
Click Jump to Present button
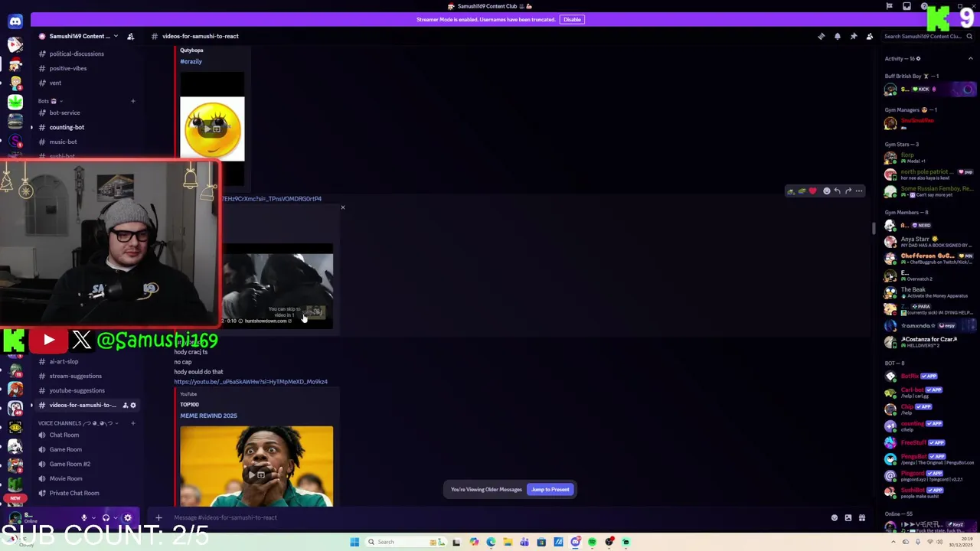click(x=550, y=490)
